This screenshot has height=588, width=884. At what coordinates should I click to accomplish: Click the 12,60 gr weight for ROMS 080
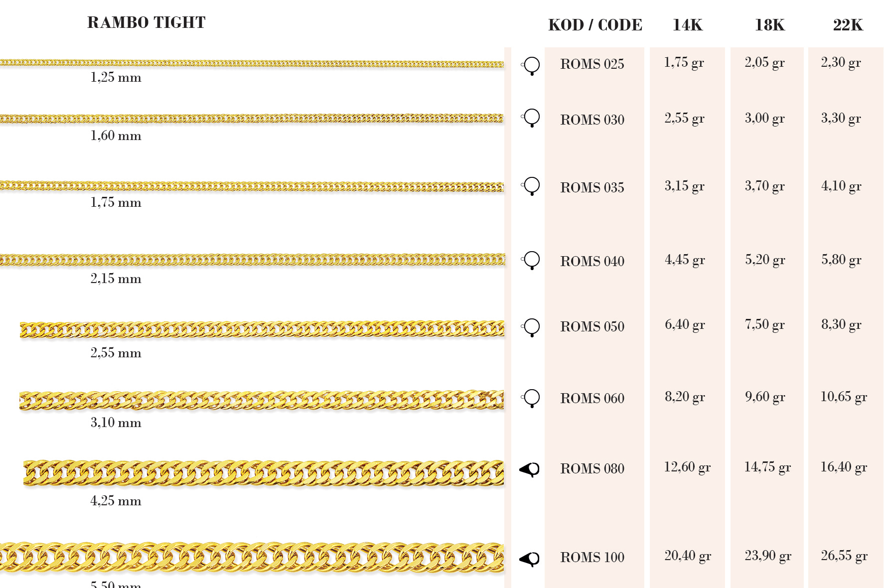[x=687, y=467]
